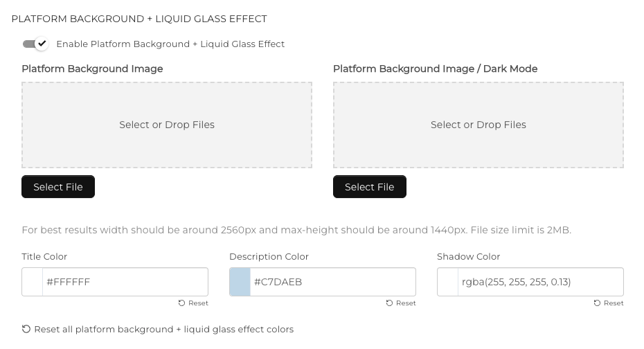Toggle Enable Platform Background + Liquid Glass switch
644x349 pixels.
coord(35,44)
